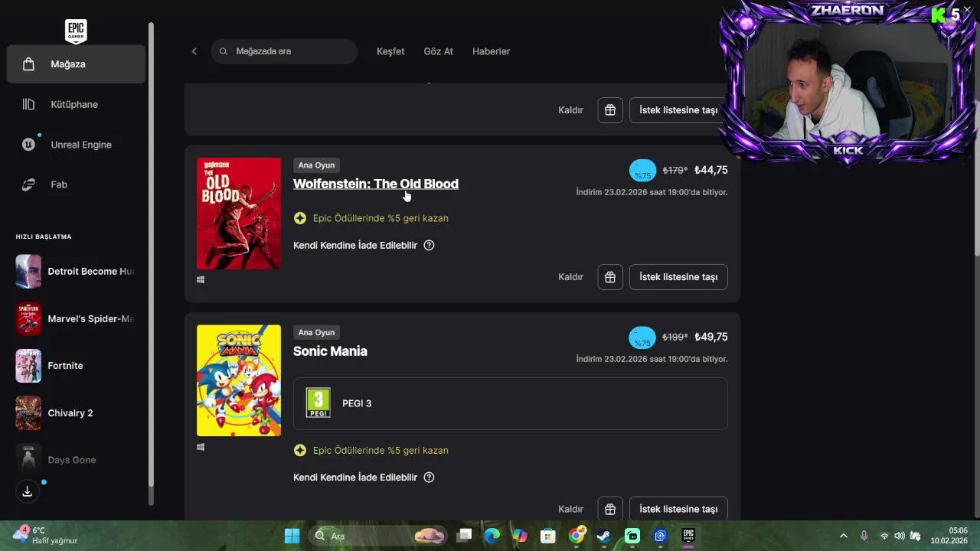Screen dimensions: 980x551
Task: Show hidden system tray icons chevron
Action: [x=844, y=536]
